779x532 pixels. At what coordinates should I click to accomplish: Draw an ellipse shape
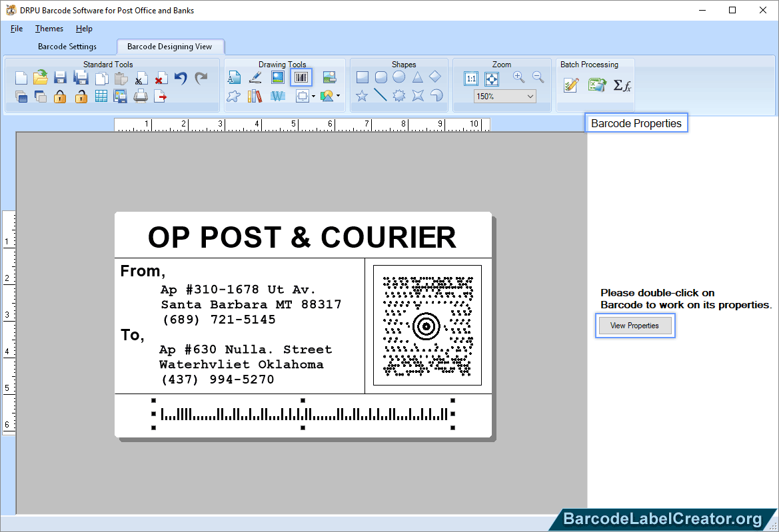point(399,77)
